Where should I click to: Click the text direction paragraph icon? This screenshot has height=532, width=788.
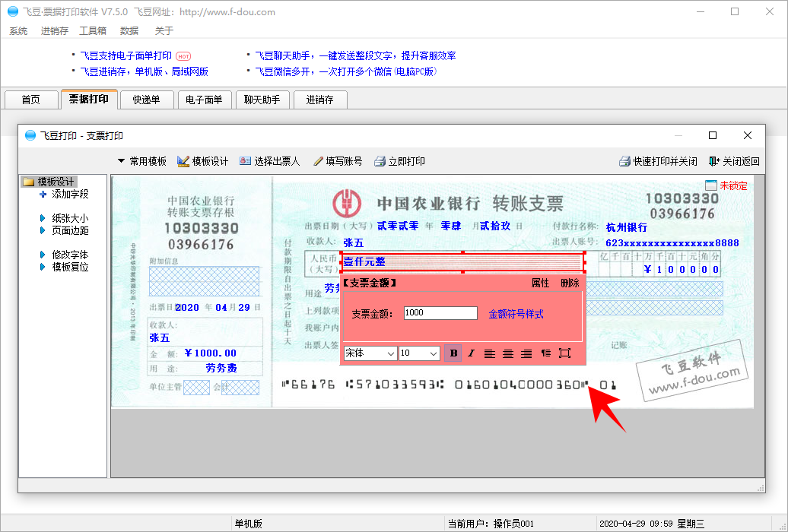(x=546, y=353)
